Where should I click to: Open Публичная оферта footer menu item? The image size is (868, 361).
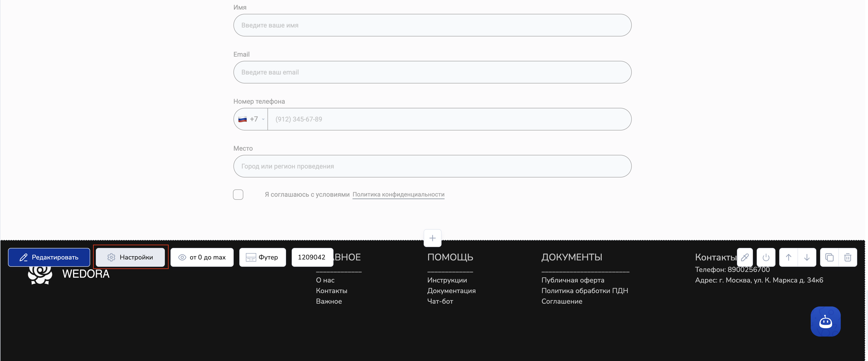(x=573, y=280)
